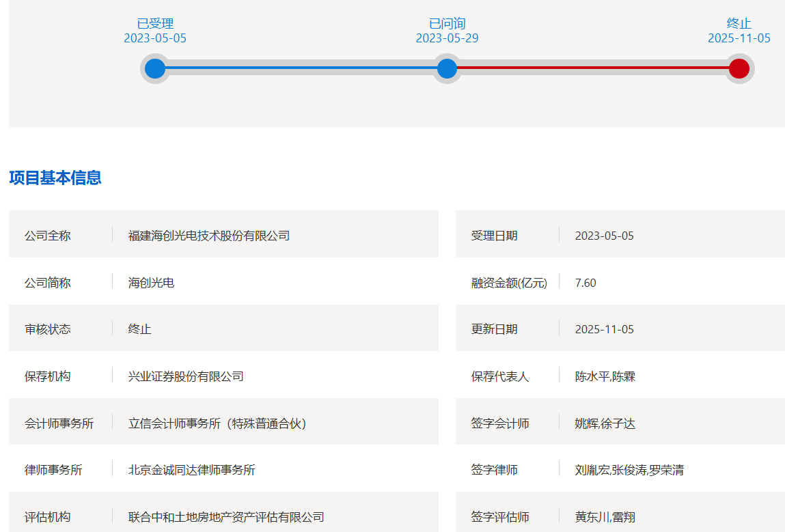
Task: Select company name 福建海创光电技术股份有限公司
Action: point(209,236)
